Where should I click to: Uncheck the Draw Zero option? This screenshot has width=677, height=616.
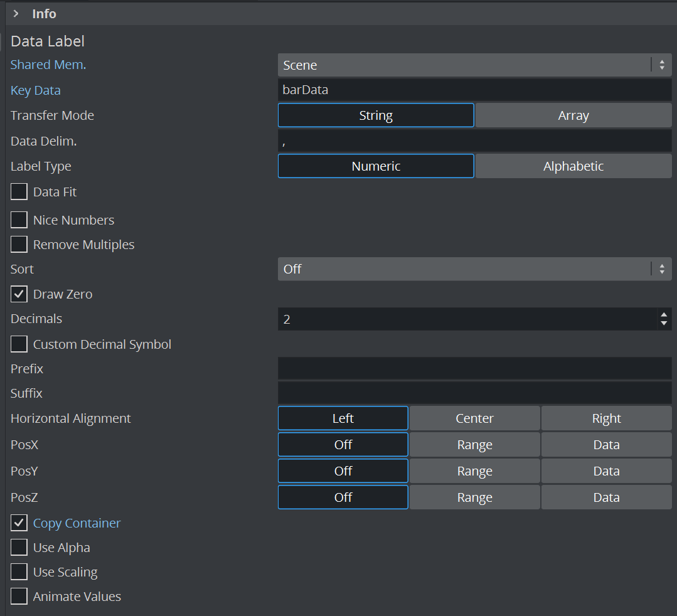tap(19, 294)
